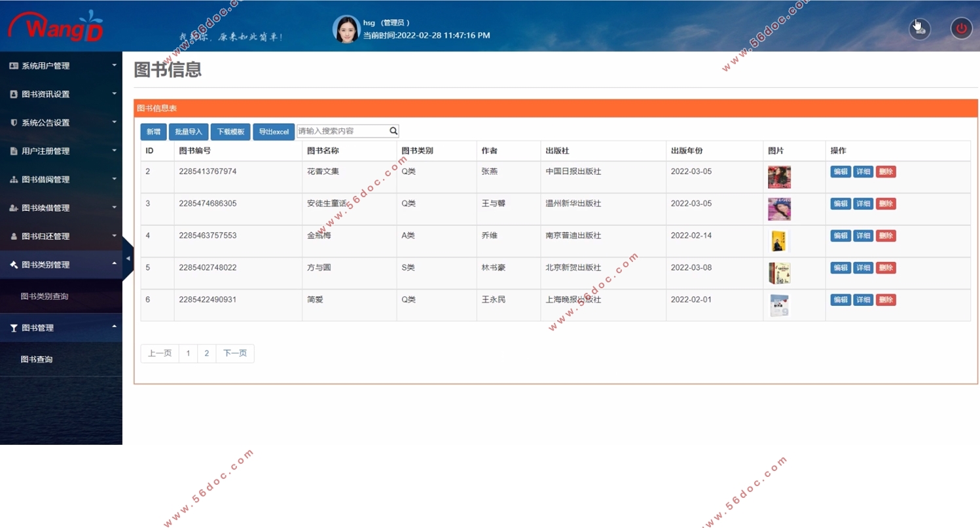The width and height of the screenshot is (980, 528).
Task: Open the 图书查询 submenu item
Action: click(37, 360)
